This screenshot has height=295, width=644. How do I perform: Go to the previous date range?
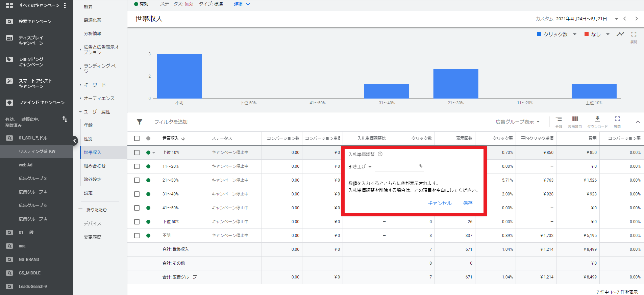pos(625,19)
